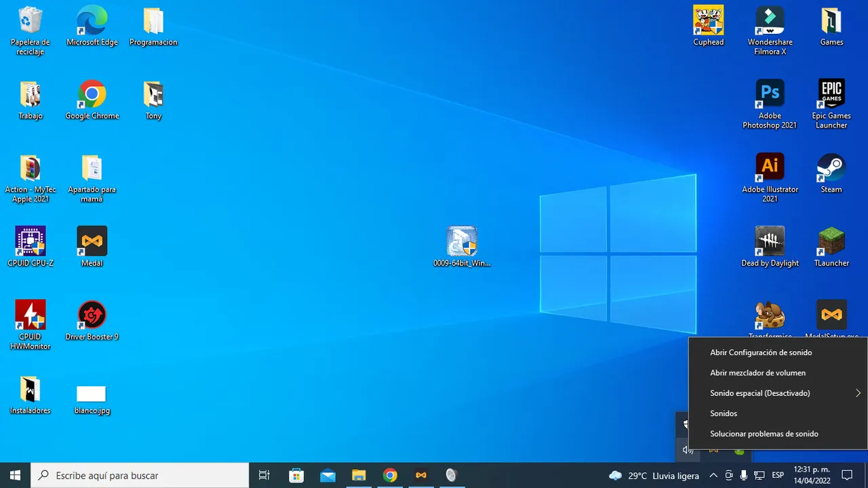
Task: Select the blanco.jpg file
Action: (92, 399)
